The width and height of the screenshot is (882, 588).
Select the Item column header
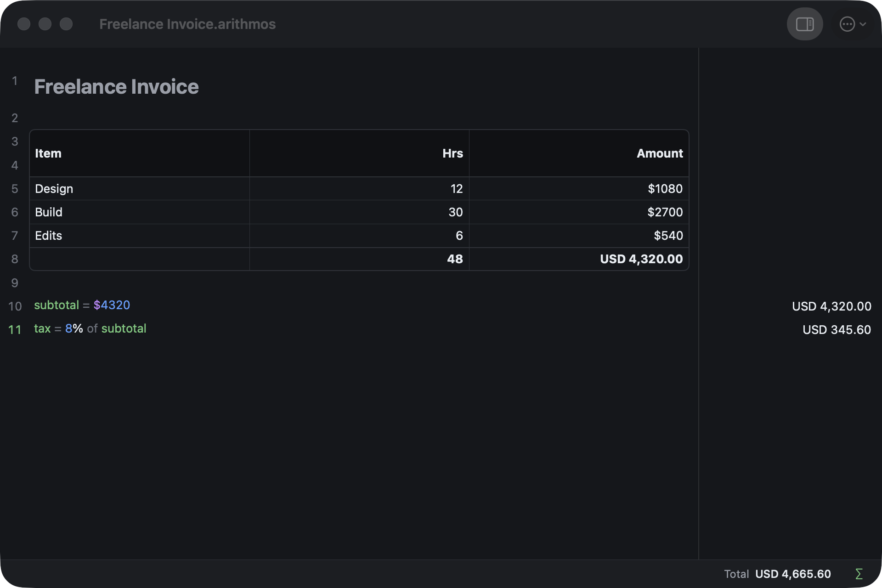pos(140,153)
